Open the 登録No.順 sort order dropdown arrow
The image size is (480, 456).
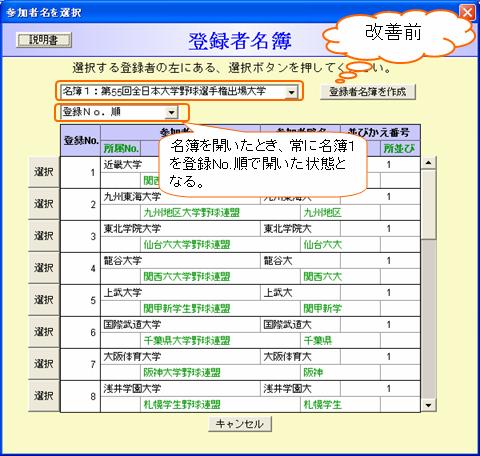171,113
